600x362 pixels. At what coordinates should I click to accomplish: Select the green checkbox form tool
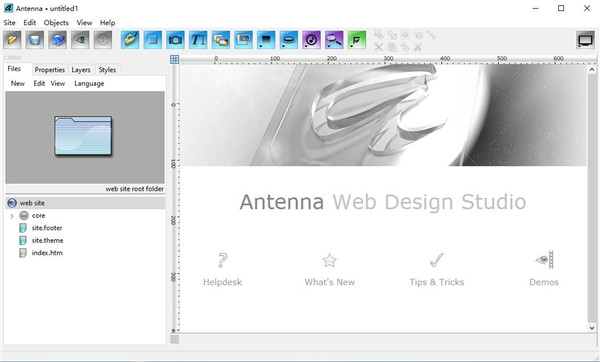(357, 40)
